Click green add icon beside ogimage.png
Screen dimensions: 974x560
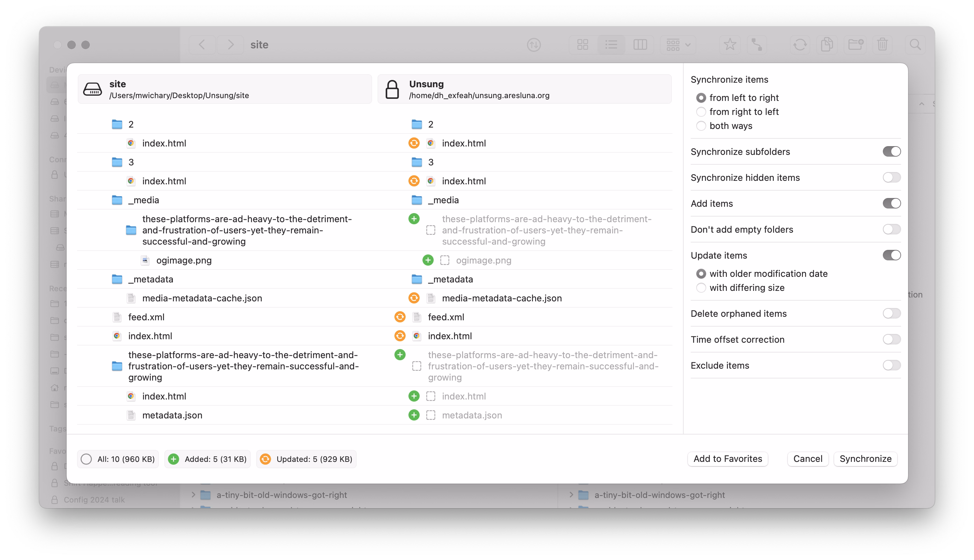pos(428,260)
